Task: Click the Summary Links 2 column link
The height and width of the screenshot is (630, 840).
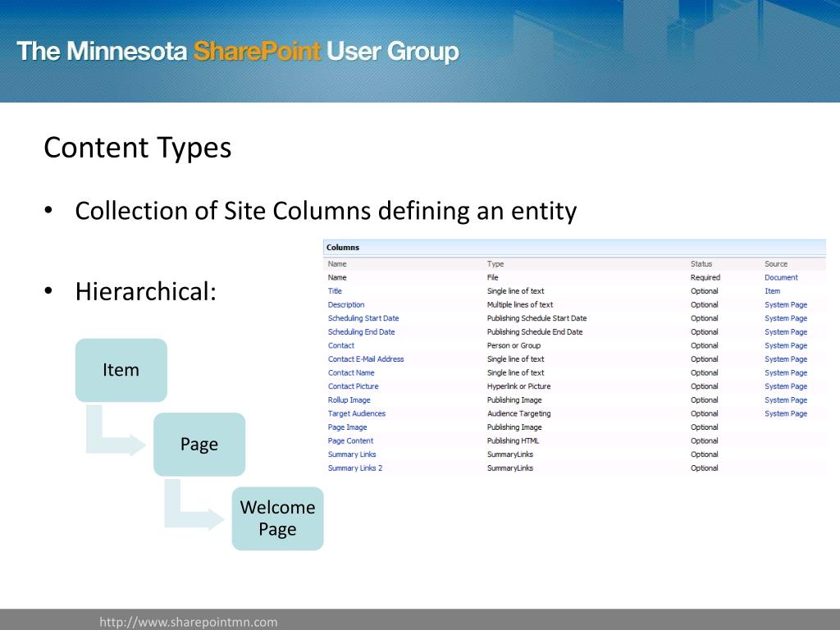Action: point(354,468)
